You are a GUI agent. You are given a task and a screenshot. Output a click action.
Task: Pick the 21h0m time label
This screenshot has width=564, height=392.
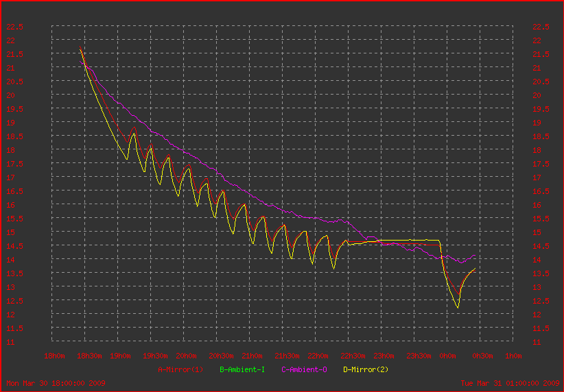[x=252, y=356]
